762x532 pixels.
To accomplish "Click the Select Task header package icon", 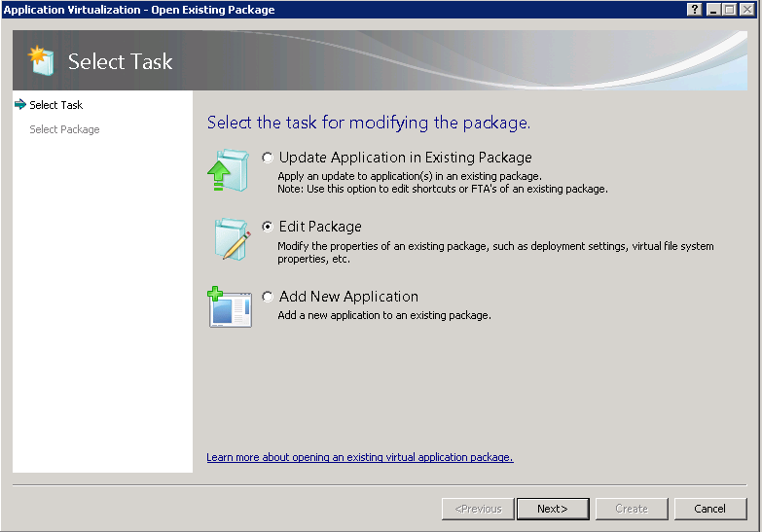I will tap(41, 60).
